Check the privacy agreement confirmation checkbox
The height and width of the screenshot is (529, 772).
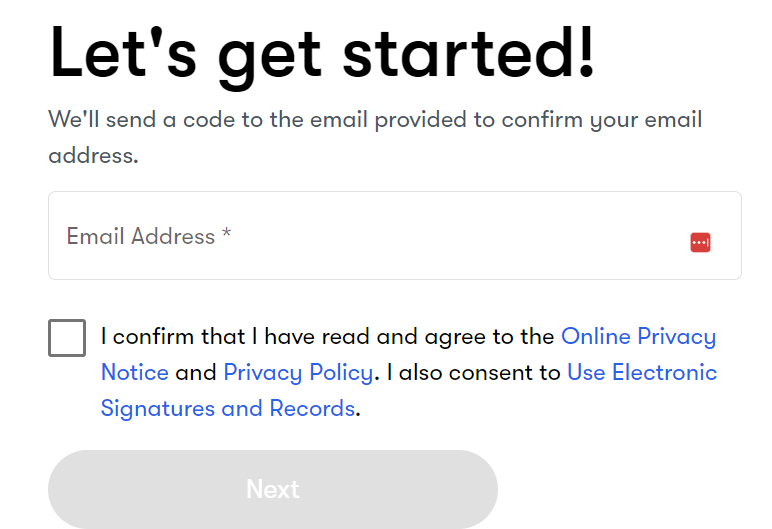click(x=67, y=338)
